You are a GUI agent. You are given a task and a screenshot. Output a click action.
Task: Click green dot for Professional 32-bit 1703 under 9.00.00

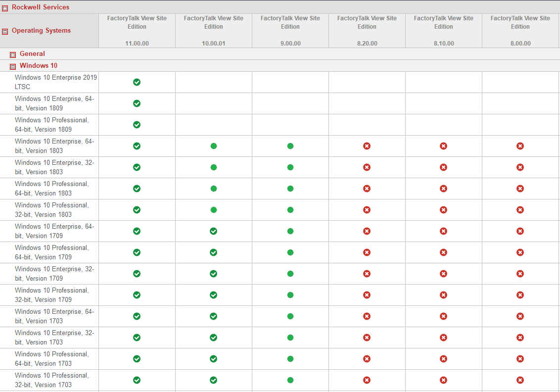(290, 380)
